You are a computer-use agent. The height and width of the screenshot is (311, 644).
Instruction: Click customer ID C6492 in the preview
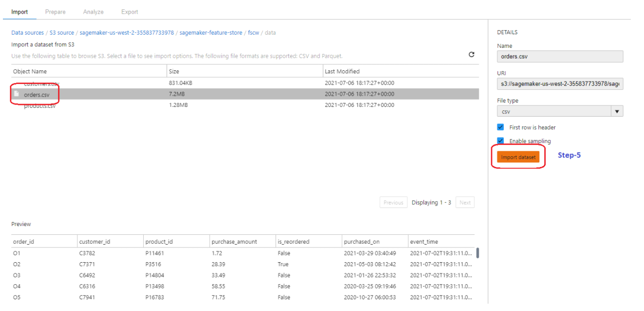pos(87,275)
